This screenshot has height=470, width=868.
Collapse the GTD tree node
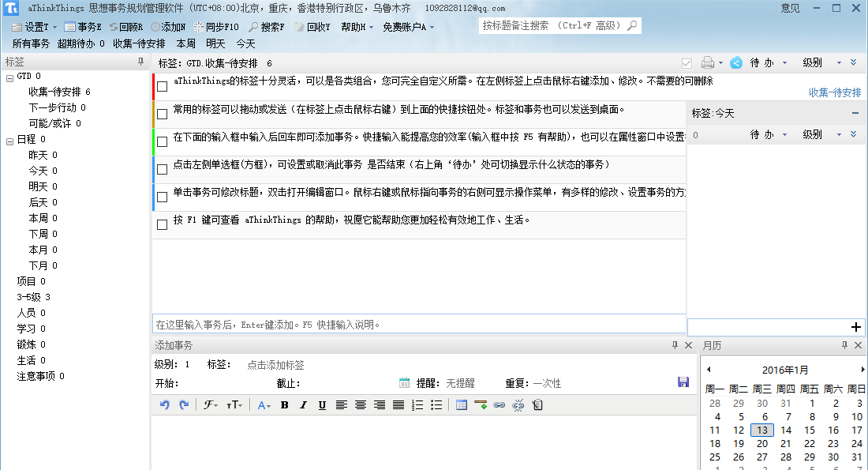[9, 78]
